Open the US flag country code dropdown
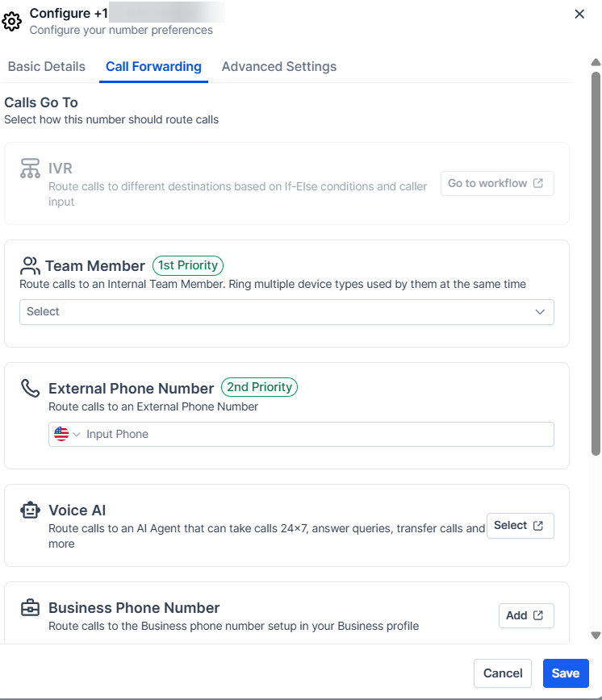Screen dimensions: 602x700 pos(67,434)
